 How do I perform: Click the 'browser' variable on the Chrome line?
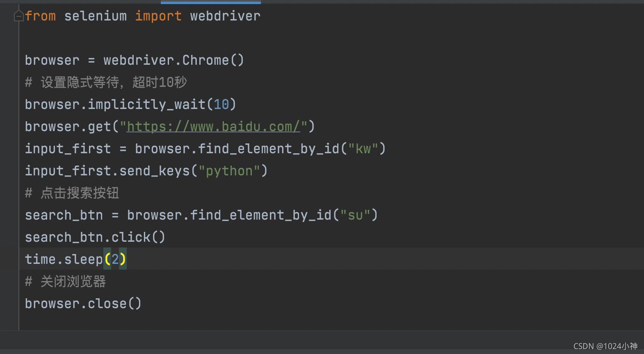pos(52,60)
